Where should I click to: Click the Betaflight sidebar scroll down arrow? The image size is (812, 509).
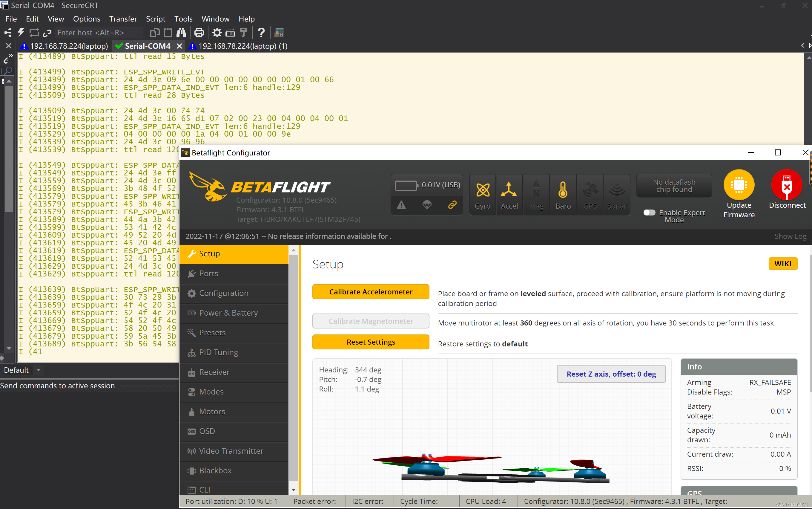(293, 490)
